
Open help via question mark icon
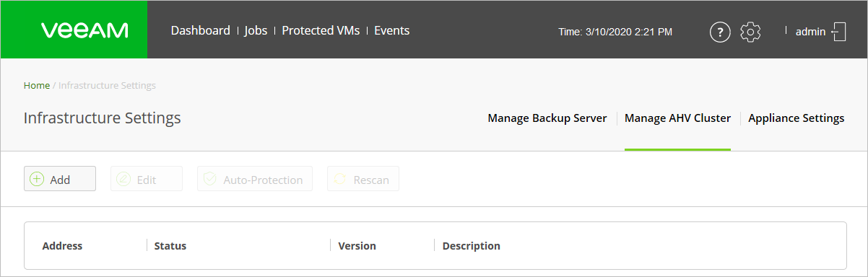pos(720,32)
